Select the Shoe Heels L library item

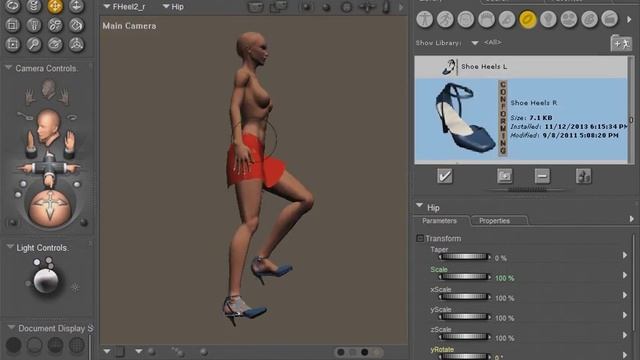[x=521, y=67]
